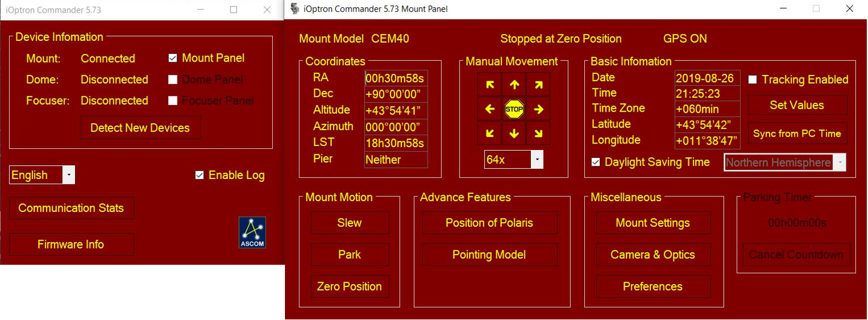
Task: Click the Focuser Disconnected status text
Action: (115, 101)
